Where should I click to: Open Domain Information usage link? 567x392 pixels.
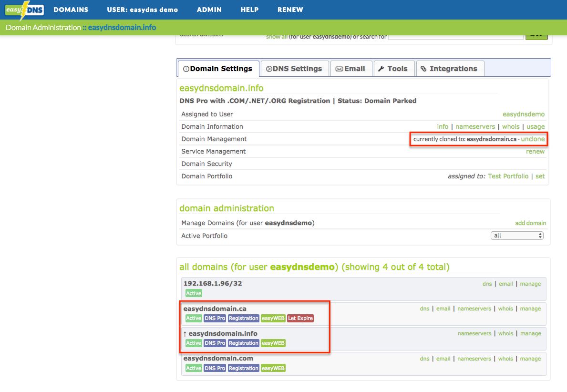click(536, 126)
